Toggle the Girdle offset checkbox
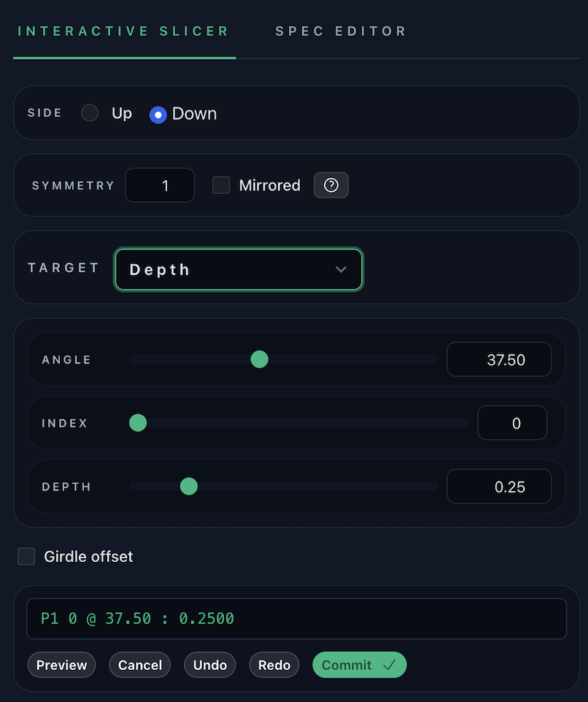 26,557
